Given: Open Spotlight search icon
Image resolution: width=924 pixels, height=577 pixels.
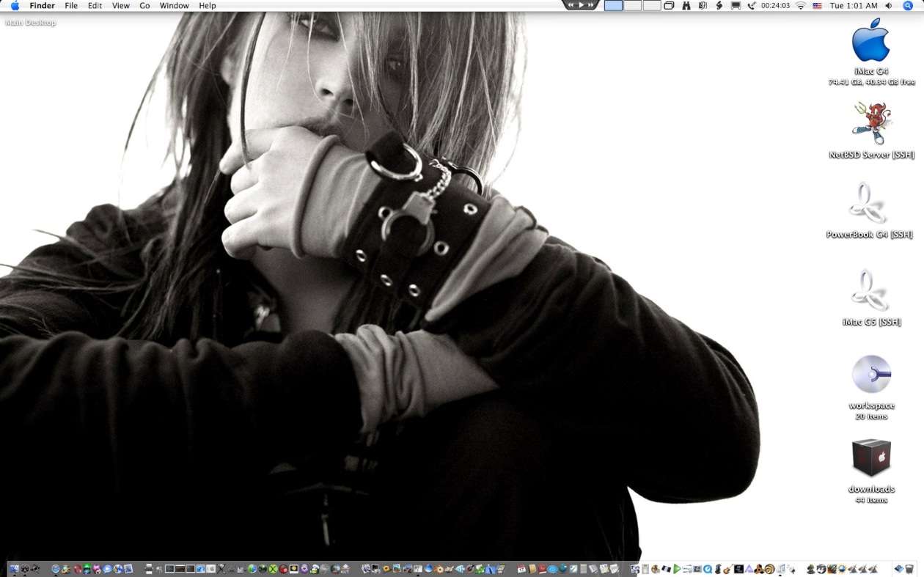Looking at the screenshot, I should (908, 5).
